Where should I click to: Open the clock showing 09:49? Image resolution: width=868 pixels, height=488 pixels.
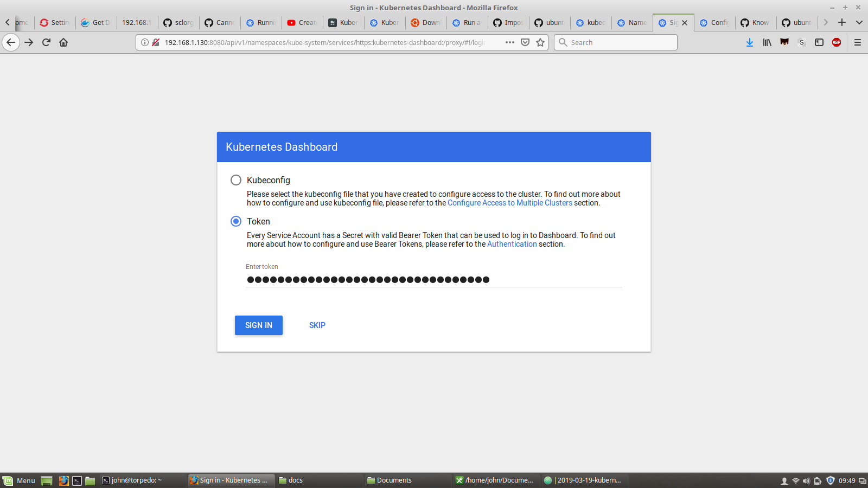847,481
